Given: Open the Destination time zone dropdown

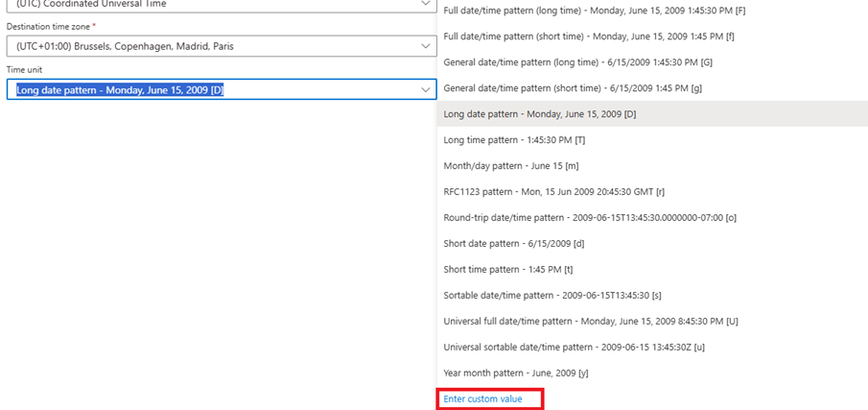Looking at the screenshot, I should pyautogui.click(x=221, y=46).
